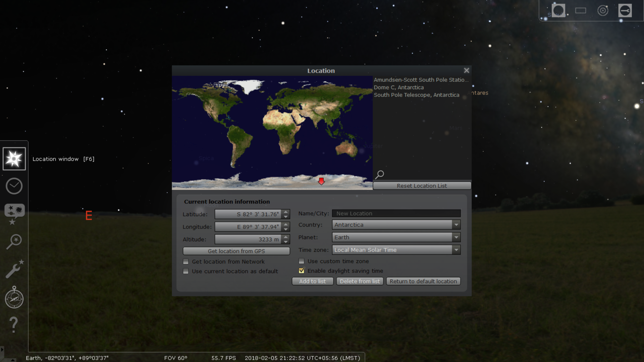Toggle the Oculars ocular view icon
Viewport: 644px width, 362px height.
coord(558,10)
